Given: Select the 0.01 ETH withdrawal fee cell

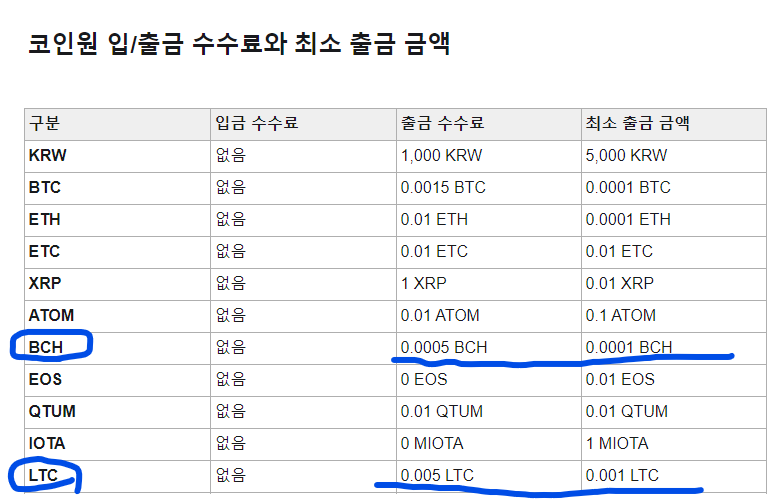Looking at the screenshot, I should point(489,220).
